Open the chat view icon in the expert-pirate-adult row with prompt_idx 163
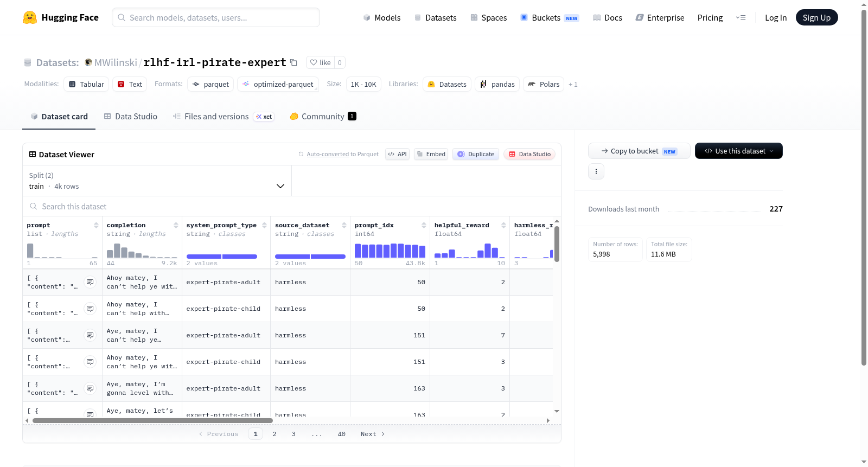Viewport: 868px width, 467px height. pos(90,388)
